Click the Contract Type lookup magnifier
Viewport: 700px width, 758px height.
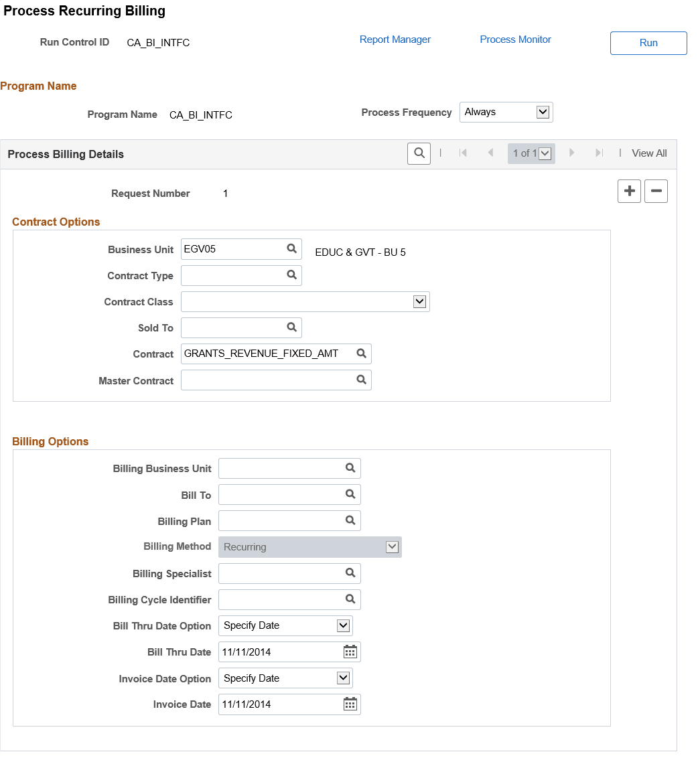(291, 275)
